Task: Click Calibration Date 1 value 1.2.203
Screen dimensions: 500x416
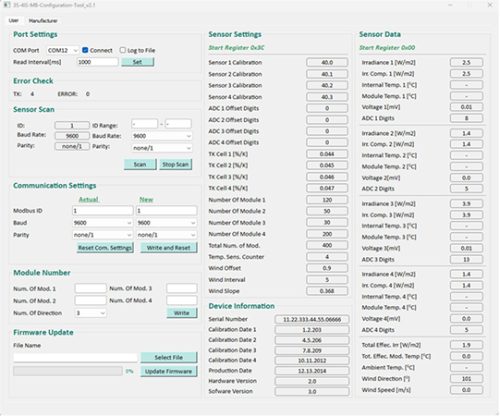Action: pyautogui.click(x=312, y=330)
